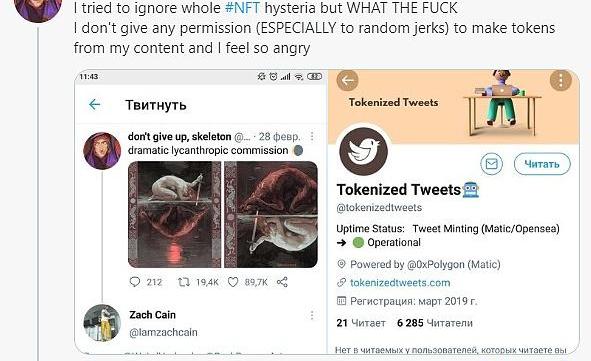The height and width of the screenshot is (361, 591).
Task: Open the @iamzachcain handle
Action: point(163,332)
